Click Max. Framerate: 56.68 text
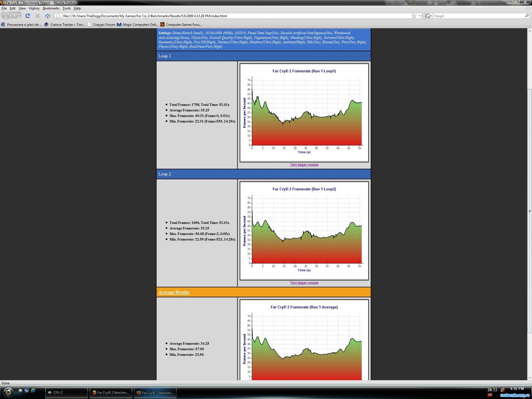Screen dimensions: 532x399 (199, 234)
